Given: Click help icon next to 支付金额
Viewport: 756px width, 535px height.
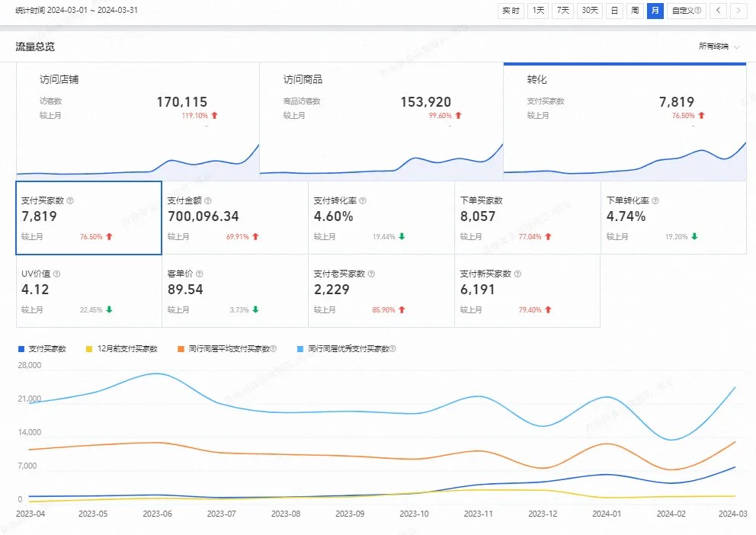Looking at the screenshot, I should [x=209, y=201].
